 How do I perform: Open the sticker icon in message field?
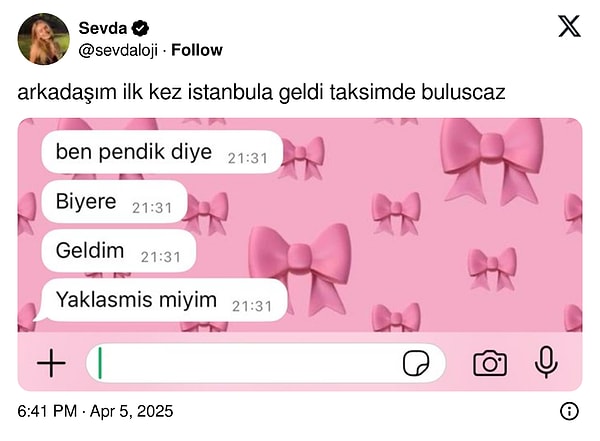pos(416,363)
